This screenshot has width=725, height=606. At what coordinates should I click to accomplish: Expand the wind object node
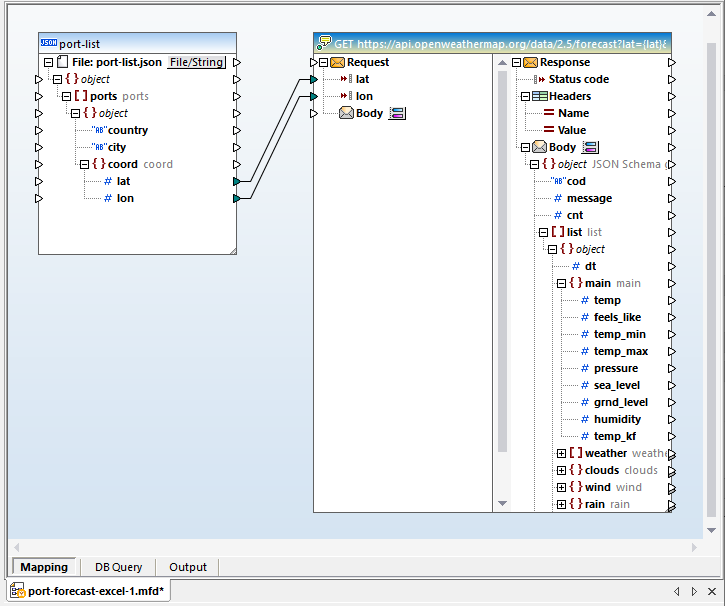(562, 487)
